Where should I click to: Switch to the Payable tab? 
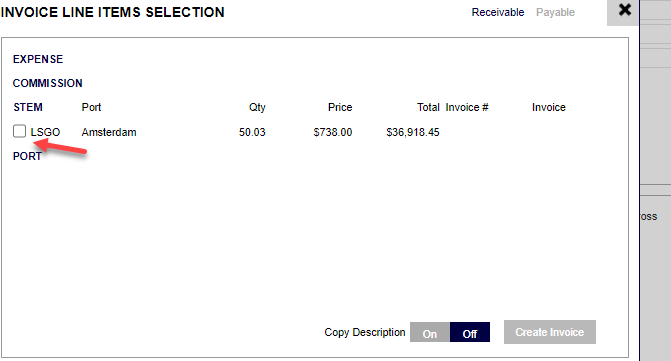pos(555,12)
